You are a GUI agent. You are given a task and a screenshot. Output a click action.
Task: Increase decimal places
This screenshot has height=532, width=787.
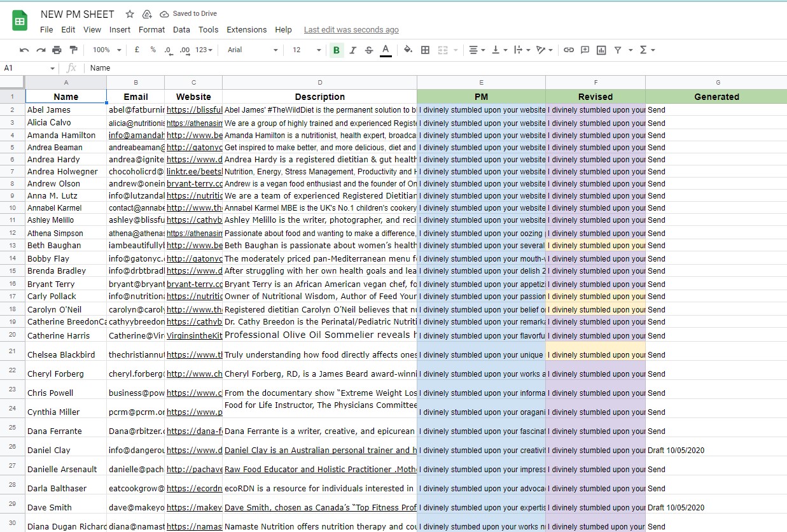coord(185,50)
